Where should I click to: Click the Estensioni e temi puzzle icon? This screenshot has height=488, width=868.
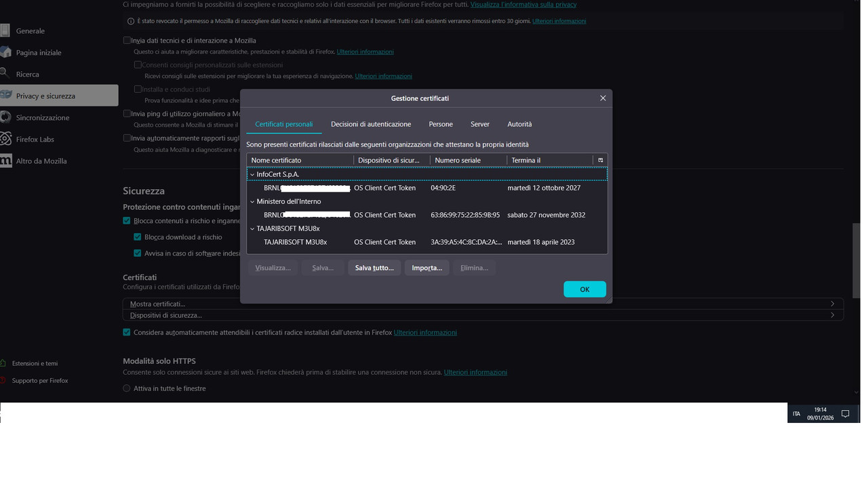[x=3, y=363]
